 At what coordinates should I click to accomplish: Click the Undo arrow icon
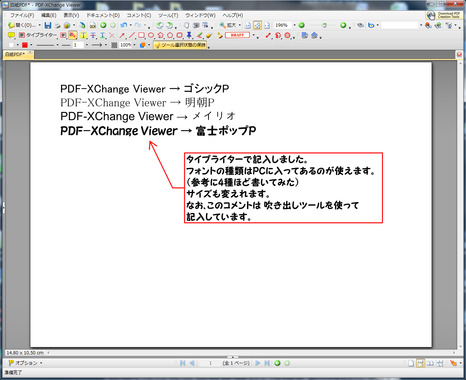(x=124, y=25)
